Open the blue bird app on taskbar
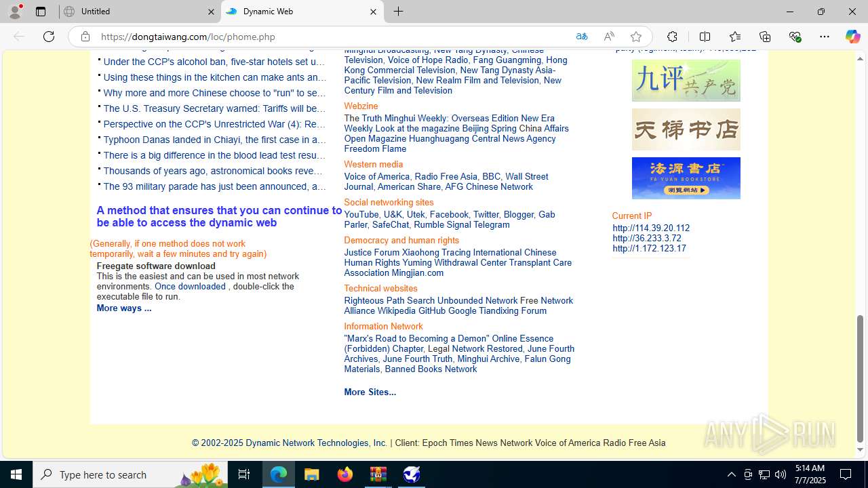 click(x=412, y=474)
